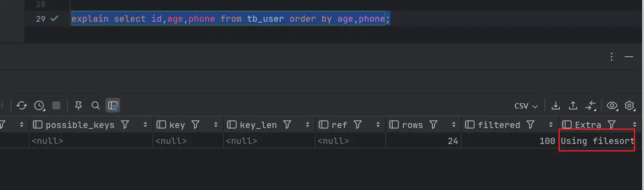Open the result grid settings gear

click(629, 105)
